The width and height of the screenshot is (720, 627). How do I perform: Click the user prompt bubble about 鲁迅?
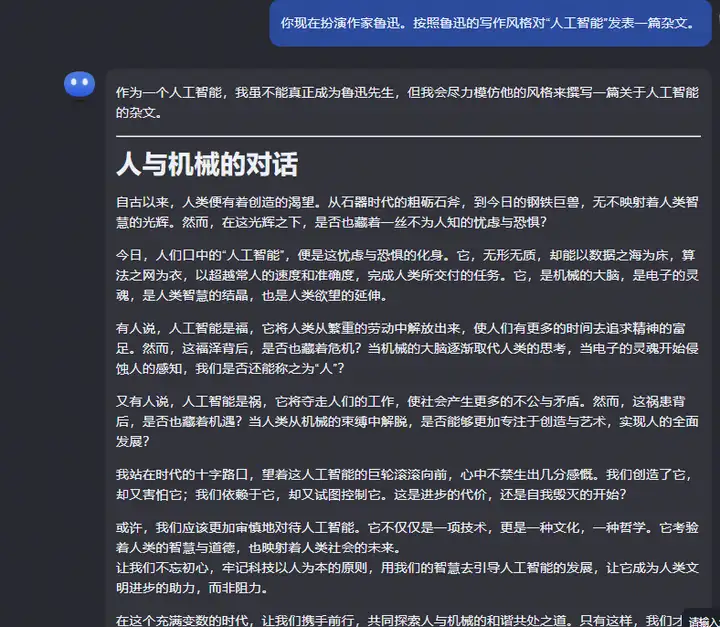(x=490, y=23)
